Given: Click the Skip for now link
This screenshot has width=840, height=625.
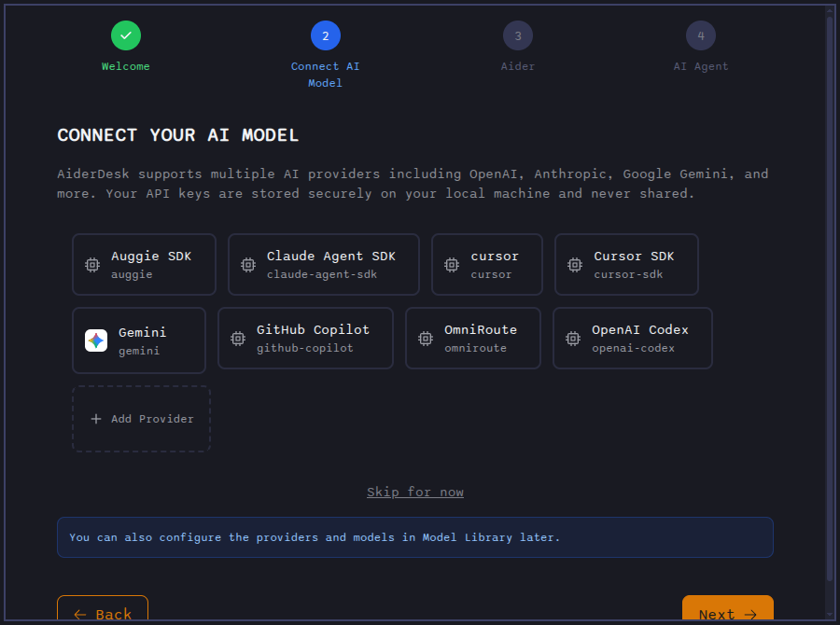Looking at the screenshot, I should pyautogui.click(x=415, y=493).
